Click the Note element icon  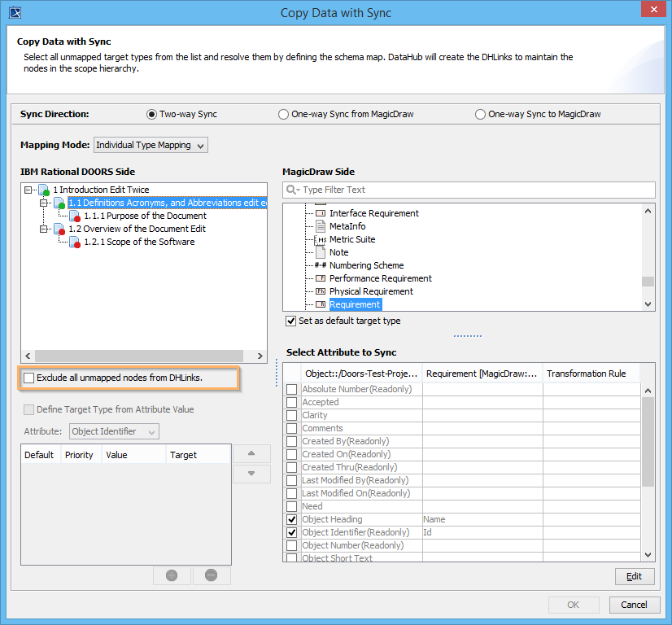click(321, 252)
